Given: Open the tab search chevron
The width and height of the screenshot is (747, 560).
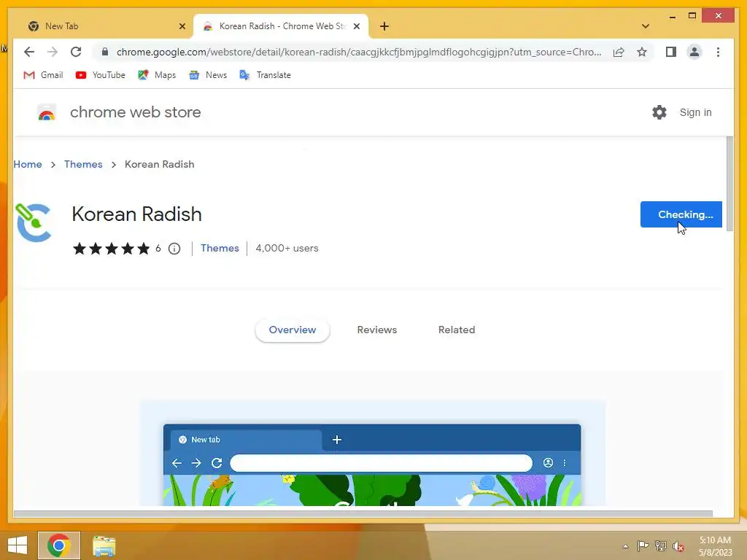Looking at the screenshot, I should (646, 26).
